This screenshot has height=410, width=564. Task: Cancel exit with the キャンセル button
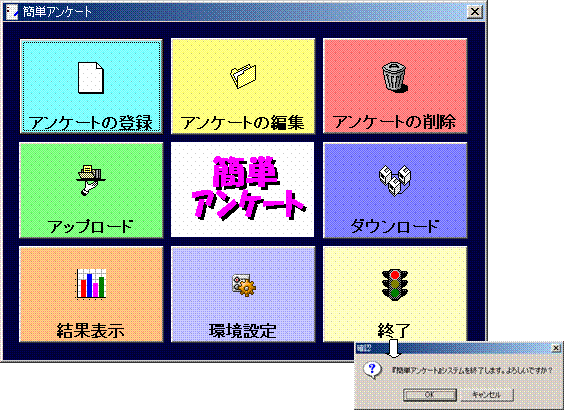point(486,395)
